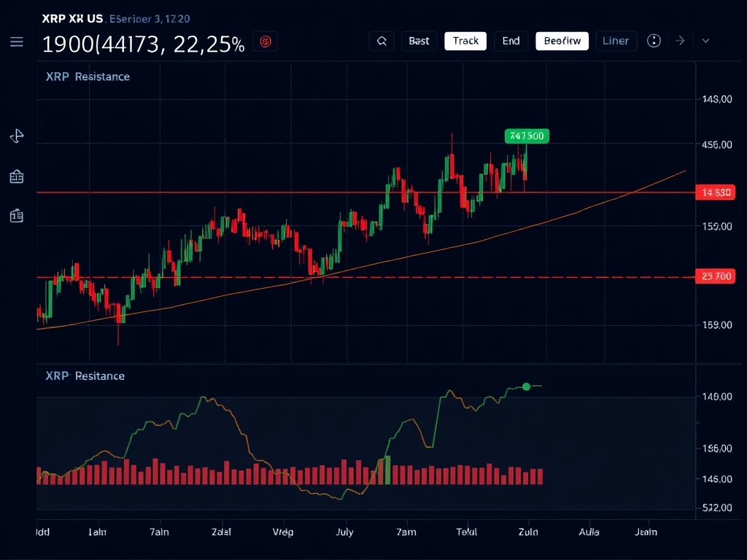This screenshot has width=747, height=560.
Task: Expand the XRP Resistance label on main chart
Action: 88,77
